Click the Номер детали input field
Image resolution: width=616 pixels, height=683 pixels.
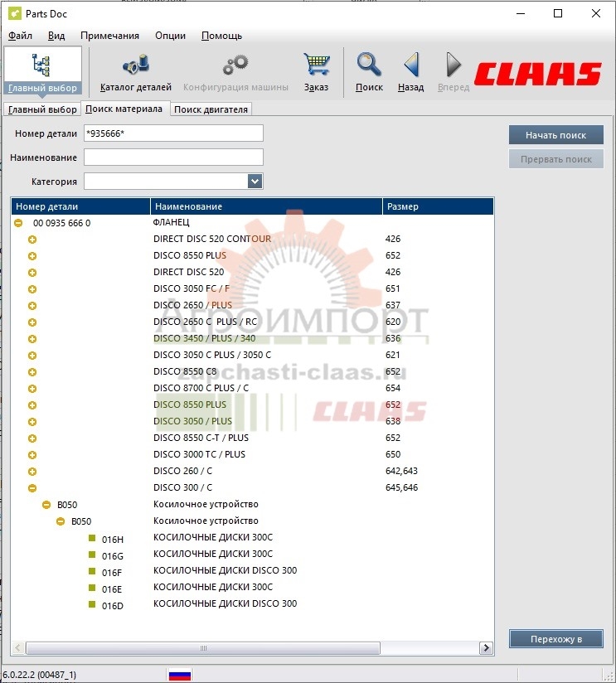(173, 133)
